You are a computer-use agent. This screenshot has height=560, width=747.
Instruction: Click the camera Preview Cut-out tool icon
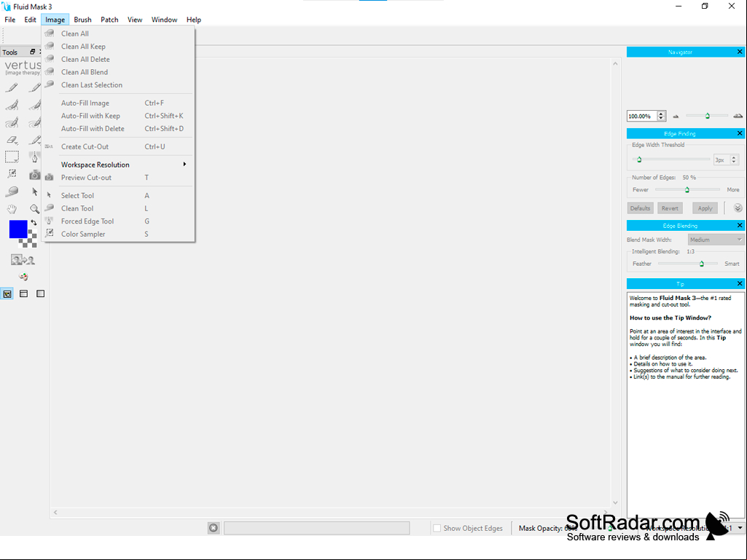coord(34,175)
